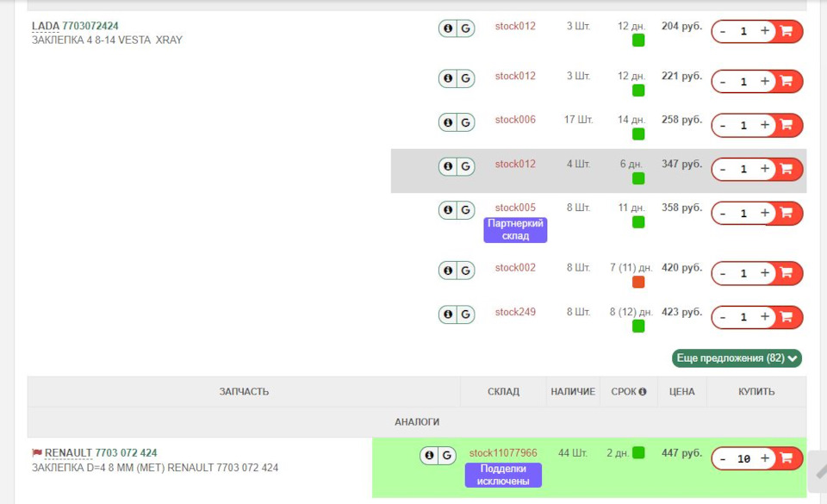This screenshot has width=827, height=504.
Task: Click the КУПИТЬ column header
Action: tap(756, 392)
